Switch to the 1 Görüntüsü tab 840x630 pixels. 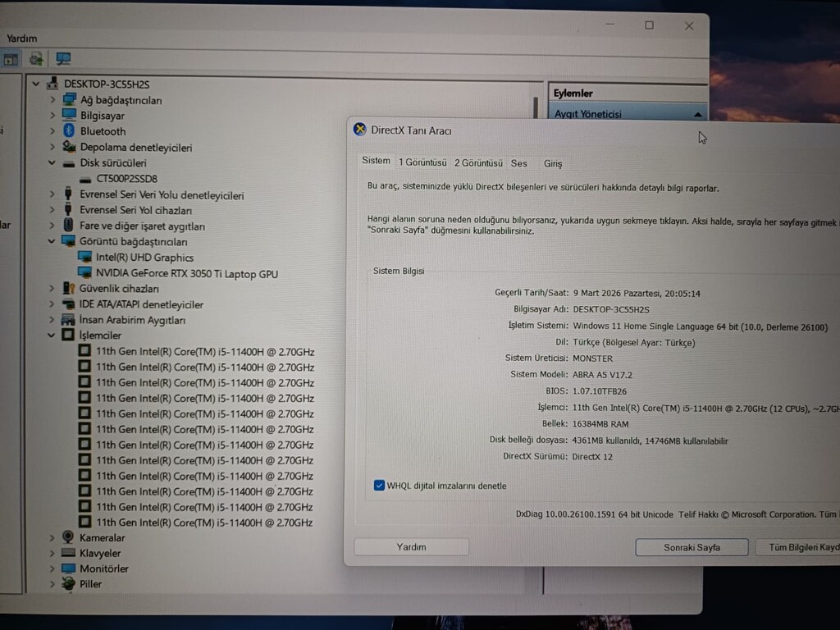(x=422, y=162)
